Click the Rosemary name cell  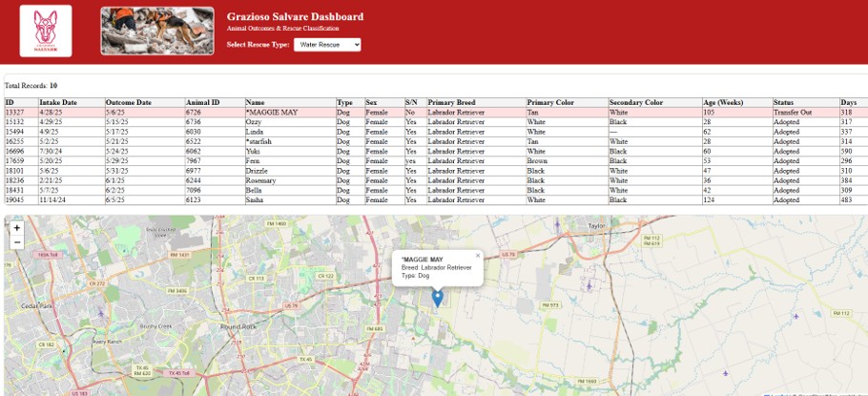260,181
